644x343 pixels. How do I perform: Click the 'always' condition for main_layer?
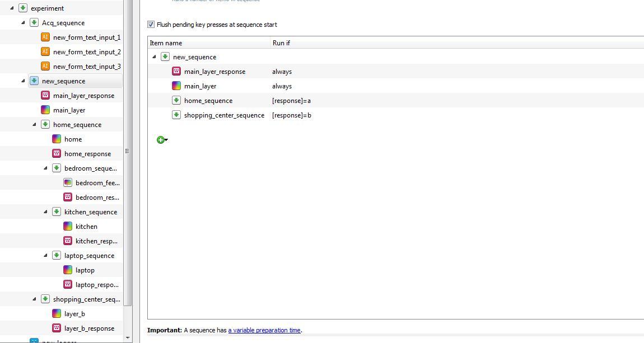point(282,86)
